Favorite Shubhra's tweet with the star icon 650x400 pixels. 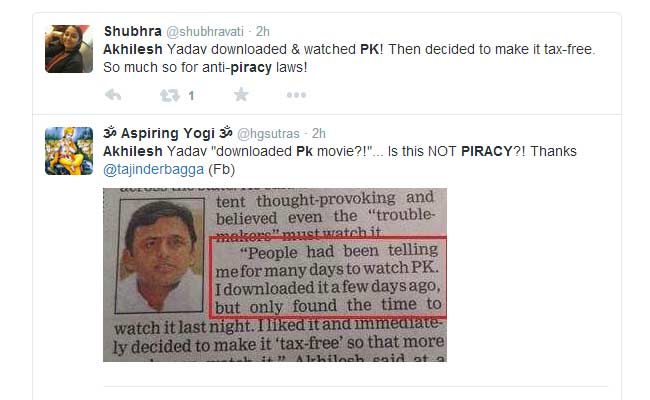click(241, 95)
